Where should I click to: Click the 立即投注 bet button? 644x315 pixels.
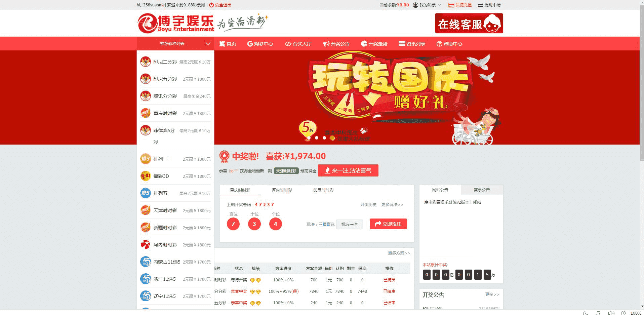(x=388, y=224)
